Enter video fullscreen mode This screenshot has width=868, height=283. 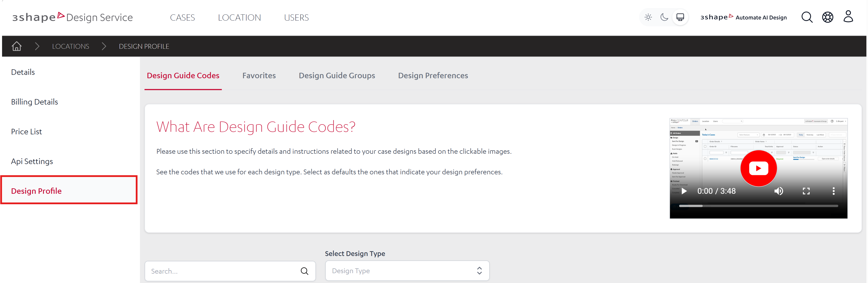[x=806, y=191]
